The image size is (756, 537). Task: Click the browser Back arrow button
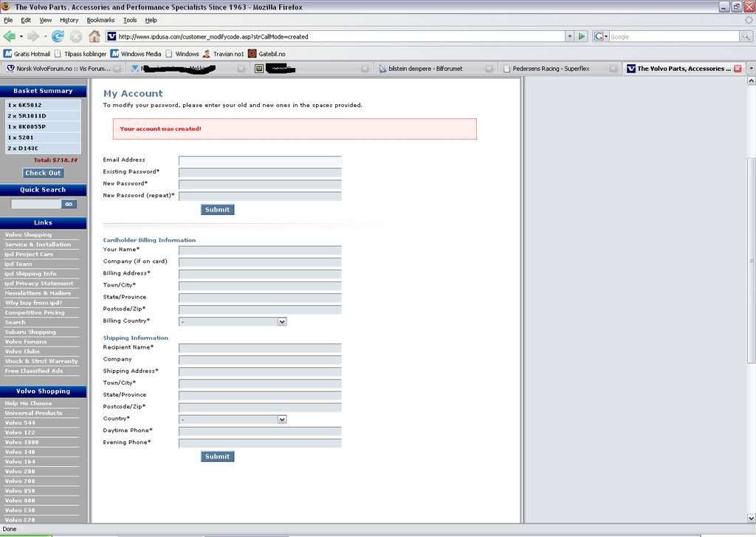point(10,36)
